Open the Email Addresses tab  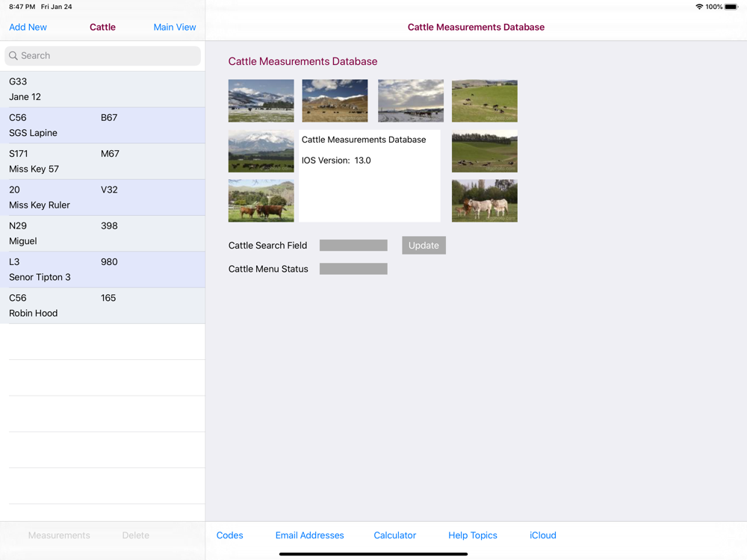pyautogui.click(x=310, y=535)
